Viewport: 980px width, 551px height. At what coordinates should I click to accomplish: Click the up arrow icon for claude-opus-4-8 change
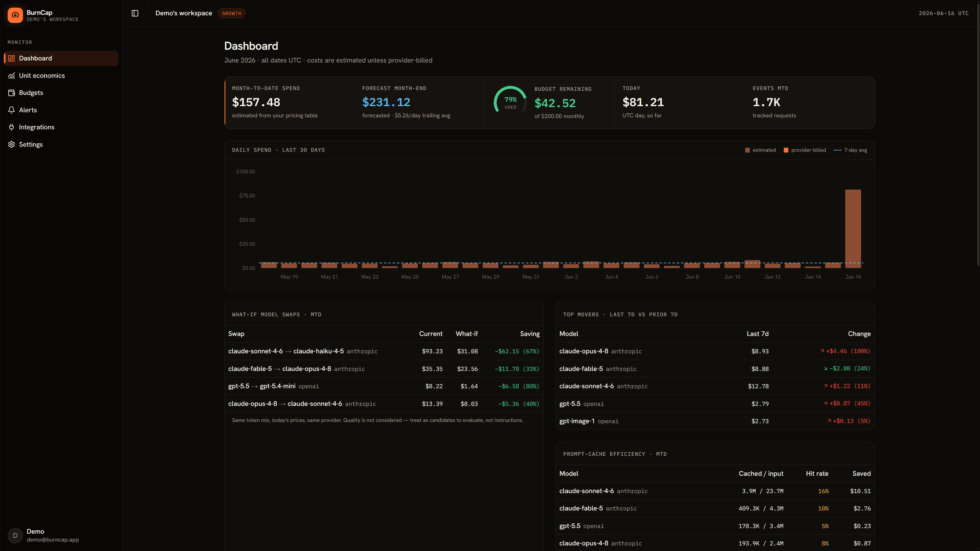[822, 351]
